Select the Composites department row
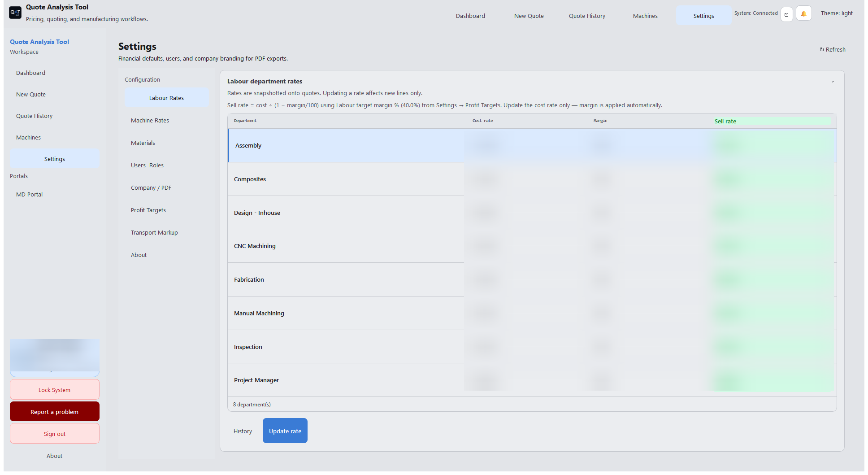This screenshot has width=868, height=475. 532,179
